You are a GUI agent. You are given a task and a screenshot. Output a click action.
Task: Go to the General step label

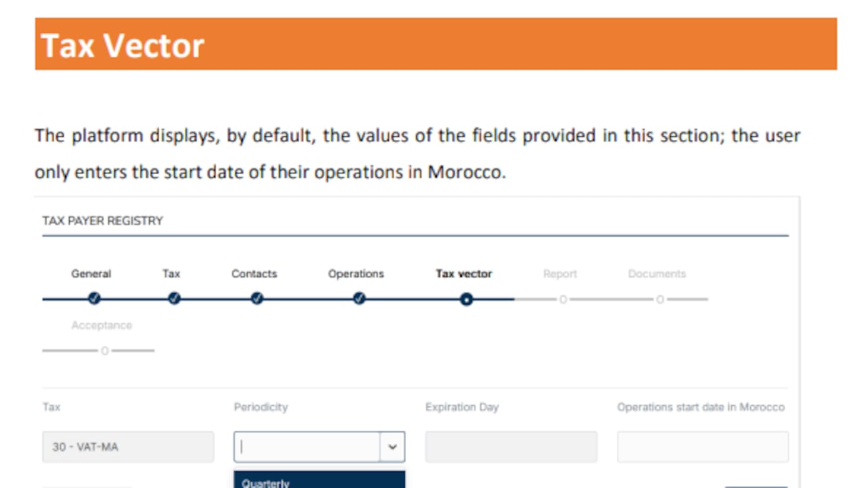[x=91, y=274]
